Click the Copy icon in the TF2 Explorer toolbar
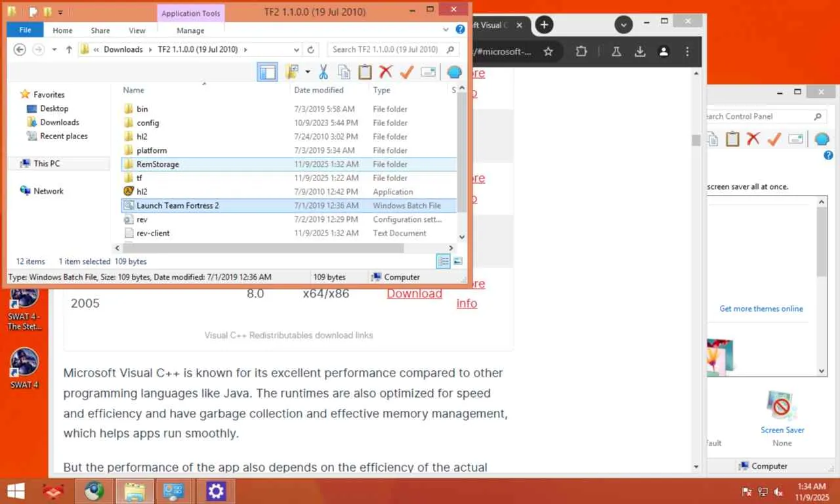This screenshot has width=840, height=504. tap(344, 72)
